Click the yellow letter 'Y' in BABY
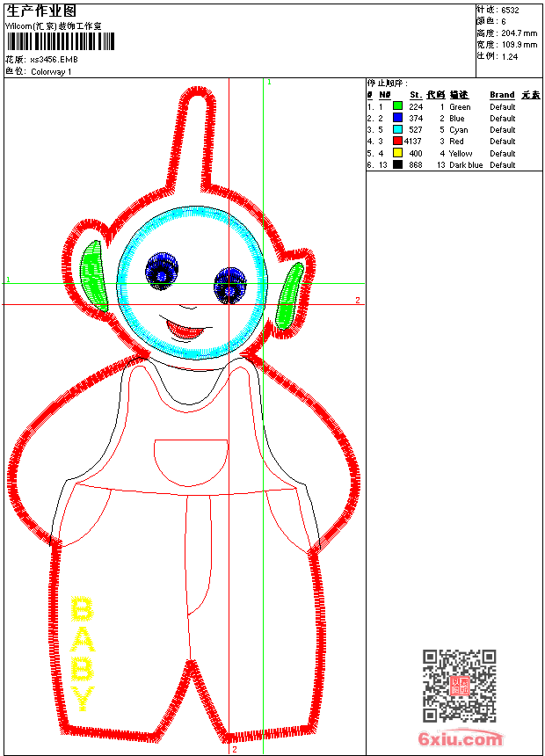Image resolution: width=545 pixels, height=756 pixels. click(x=83, y=699)
